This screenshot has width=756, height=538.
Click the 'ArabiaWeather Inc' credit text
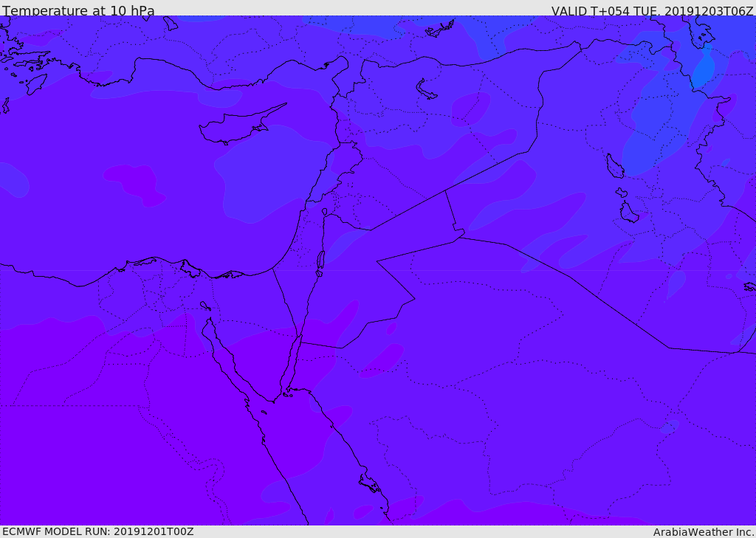[x=704, y=532]
